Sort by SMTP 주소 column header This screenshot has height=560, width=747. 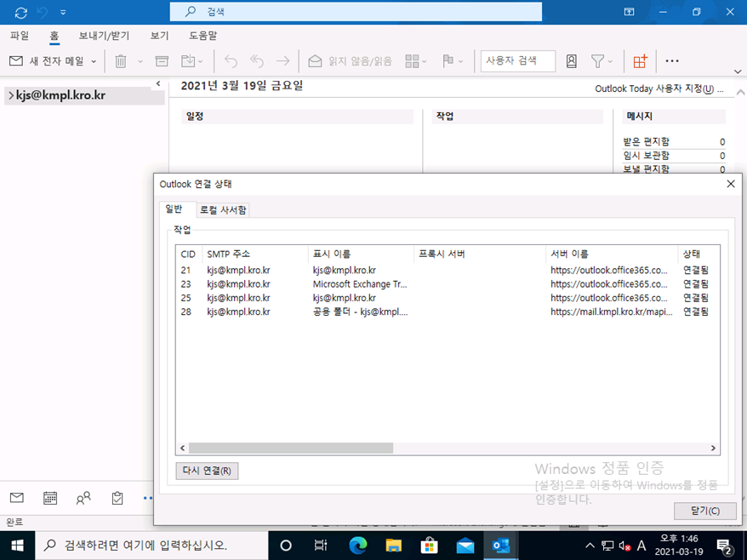tap(255, 254)
